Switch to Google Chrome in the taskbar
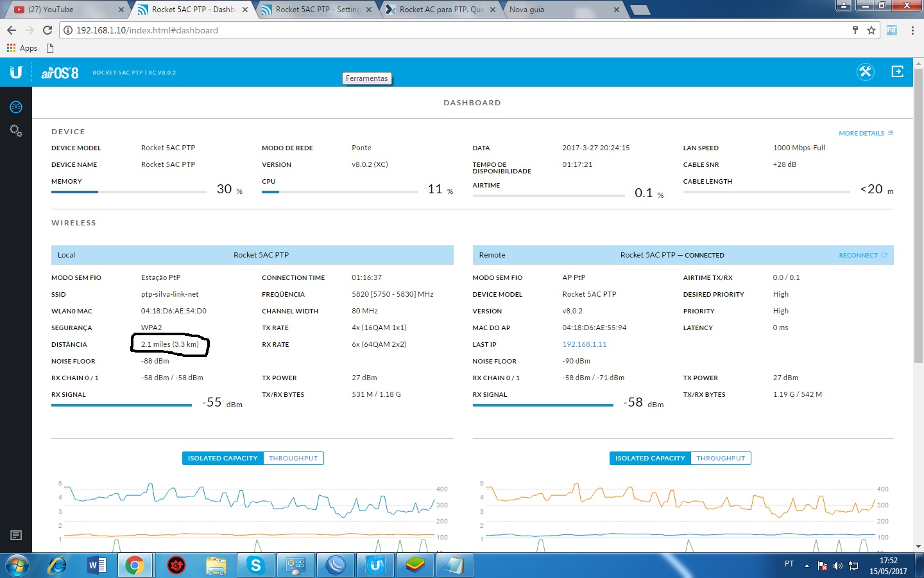The height and width of the screenshot is (578, 924). click(x=134, y=565)
